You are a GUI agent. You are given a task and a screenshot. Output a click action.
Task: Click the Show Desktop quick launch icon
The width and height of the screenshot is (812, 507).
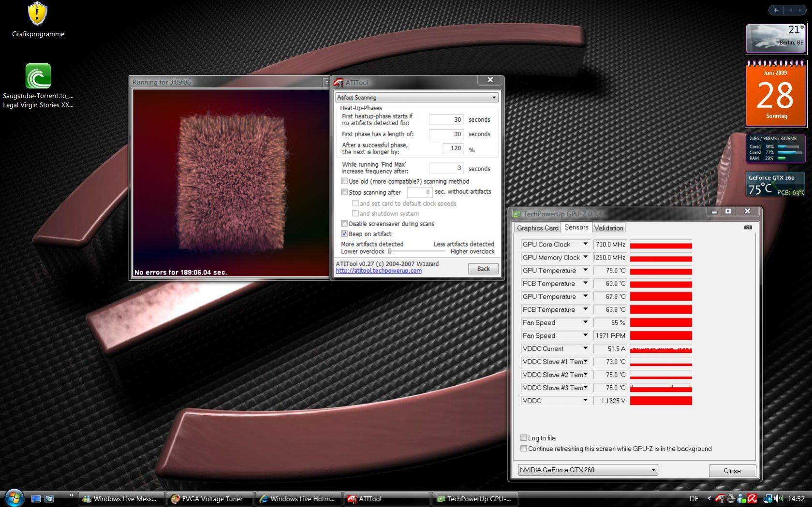click(36, 498)
